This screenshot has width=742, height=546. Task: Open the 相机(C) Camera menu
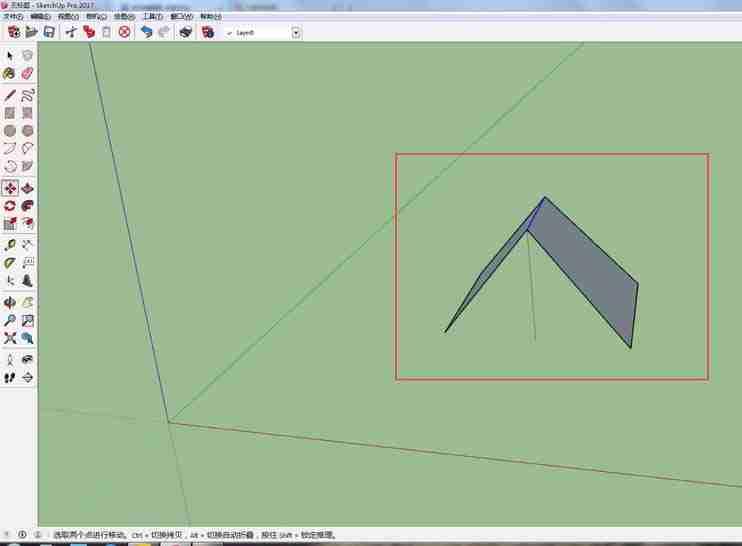pyautogui.click(x=97, y=17)
